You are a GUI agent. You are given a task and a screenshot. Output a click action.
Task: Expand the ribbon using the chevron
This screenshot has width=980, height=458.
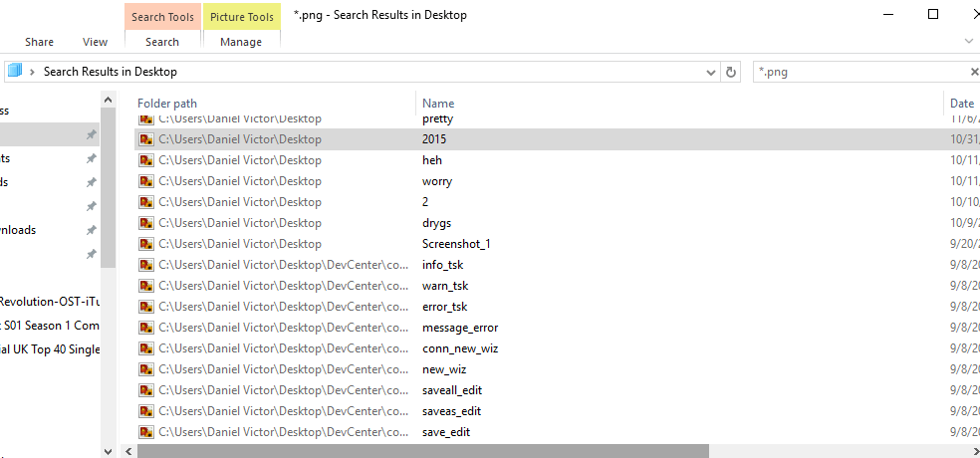(x=969, y=42)
